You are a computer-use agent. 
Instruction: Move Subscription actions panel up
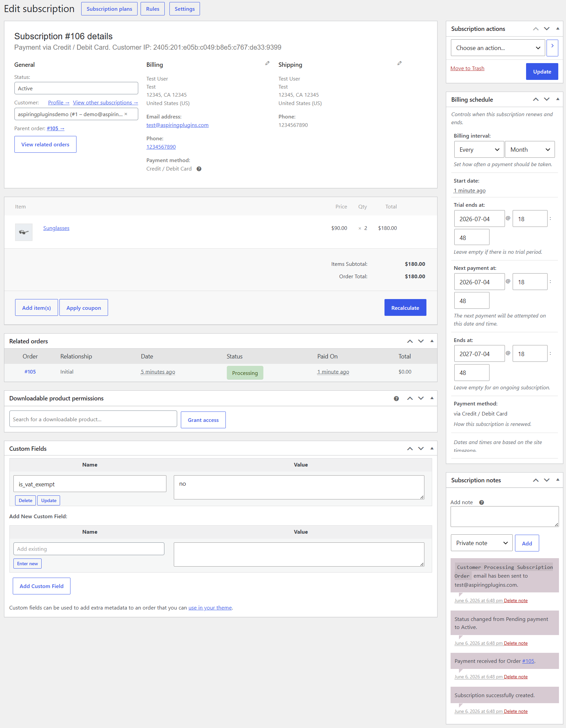coord(536,29)
